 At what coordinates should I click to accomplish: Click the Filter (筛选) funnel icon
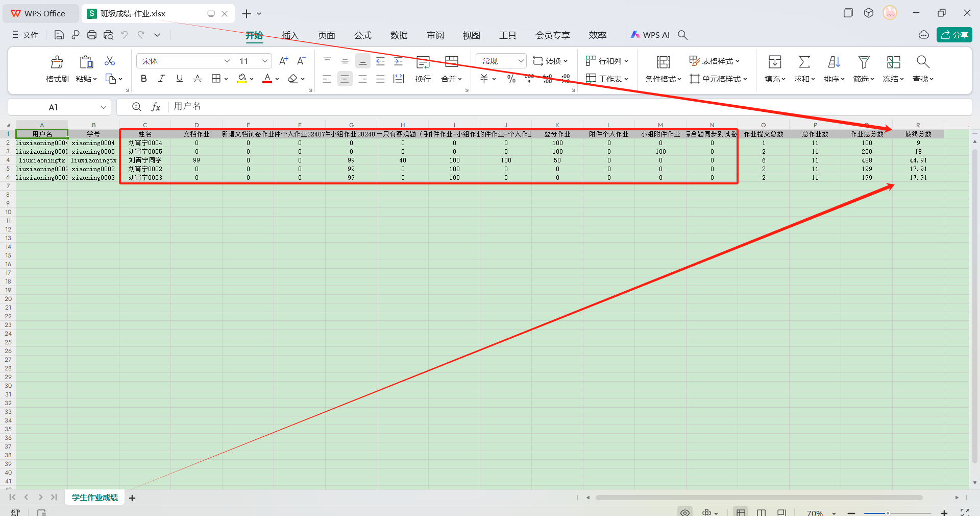click(864, 62)
